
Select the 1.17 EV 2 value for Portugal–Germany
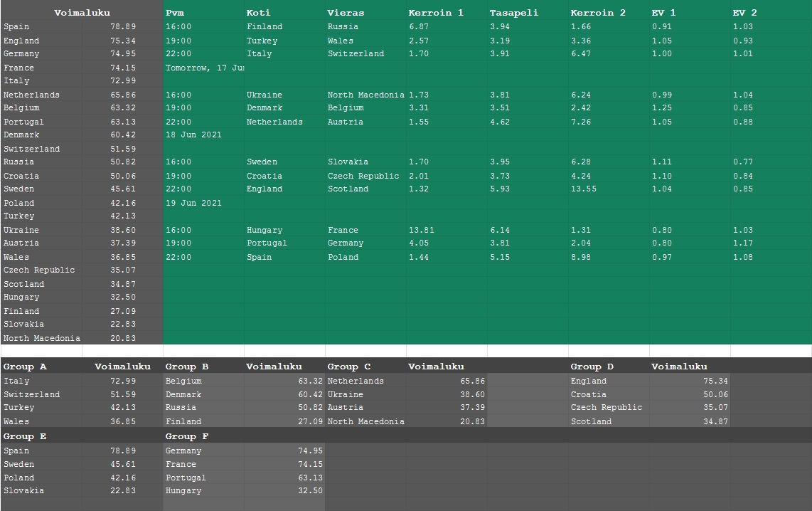tap(742, 243)
